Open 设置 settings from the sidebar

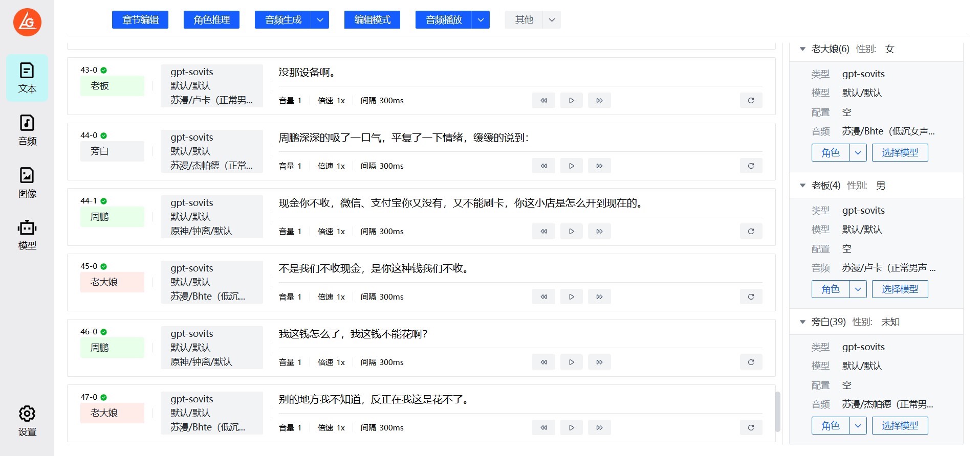[27, 421]
